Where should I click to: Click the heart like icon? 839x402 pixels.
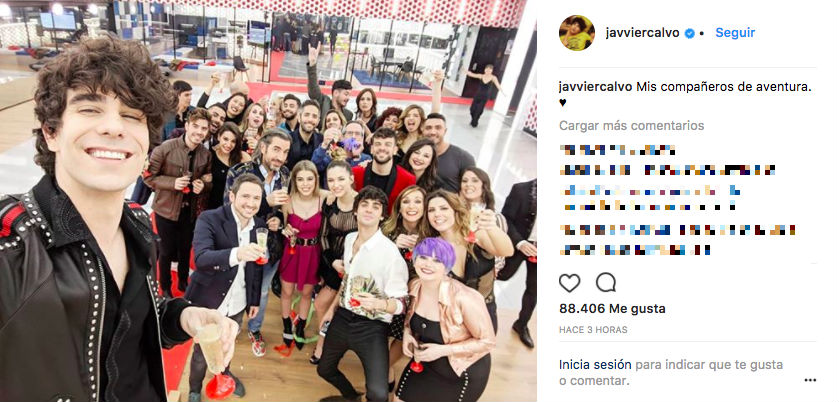tap(569, 283)
